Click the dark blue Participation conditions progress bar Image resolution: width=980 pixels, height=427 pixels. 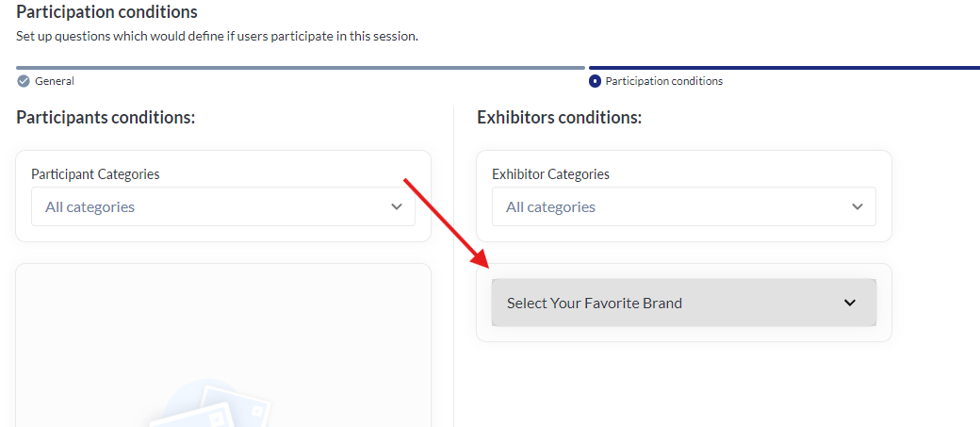click(784, 68)
